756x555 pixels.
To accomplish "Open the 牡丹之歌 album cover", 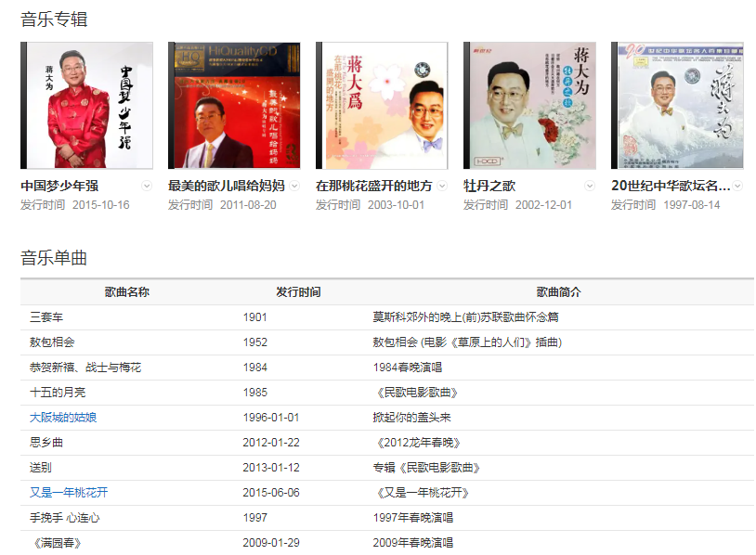I will click(529, 105).
